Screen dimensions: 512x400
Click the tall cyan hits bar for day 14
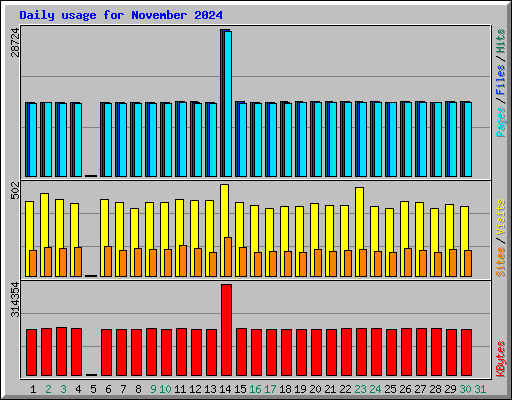pyautogui.click(x=228, y=104)
